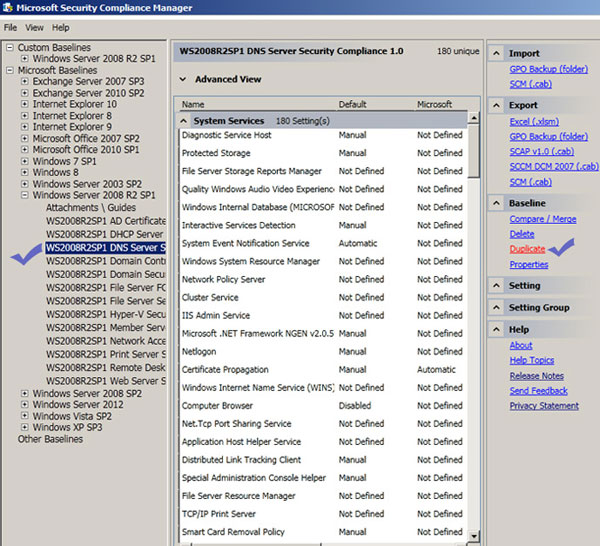
Task: Collapse the Advanced View chevron
Action: 183,79
